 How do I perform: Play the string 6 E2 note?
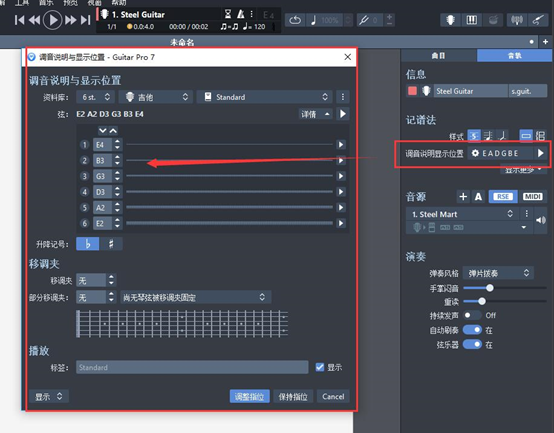click(341, 223)
